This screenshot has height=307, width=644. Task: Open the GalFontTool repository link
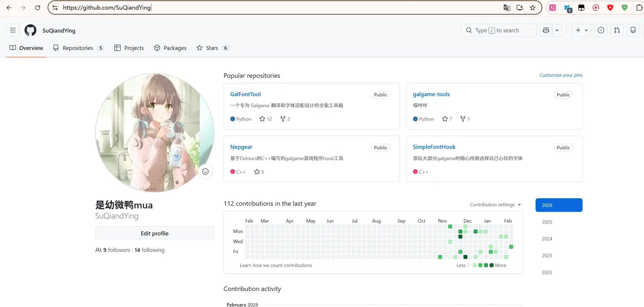[245, 94]
